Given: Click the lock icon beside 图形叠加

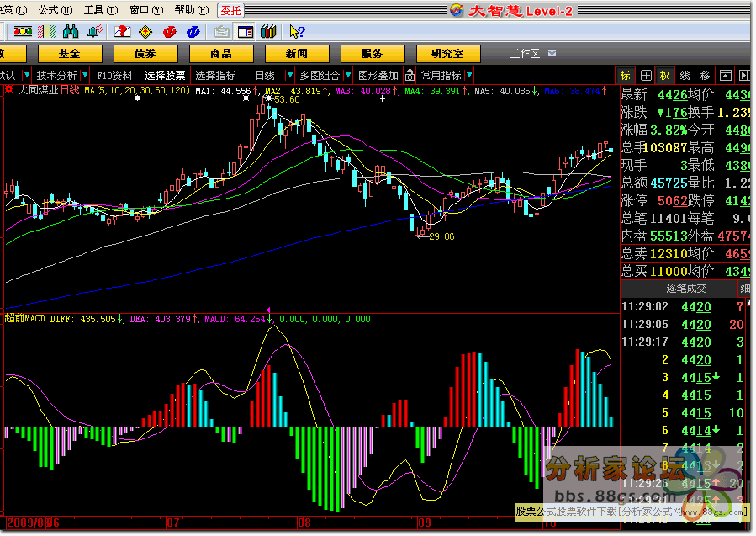Looking at the screenshot, I should coord(410,75).
